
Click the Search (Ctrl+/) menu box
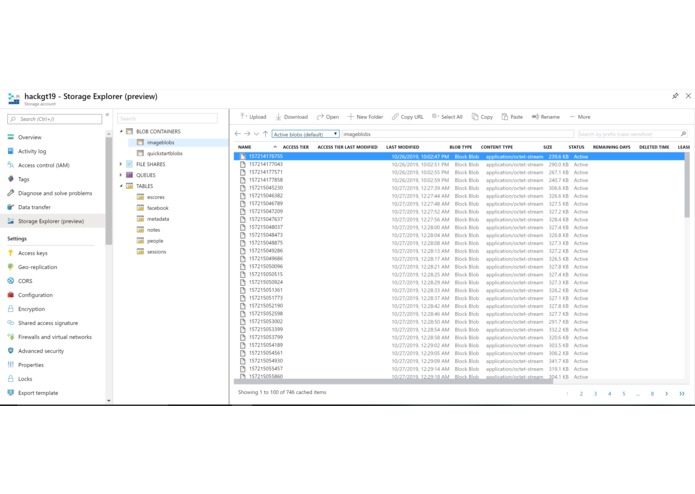click(55, 119)
